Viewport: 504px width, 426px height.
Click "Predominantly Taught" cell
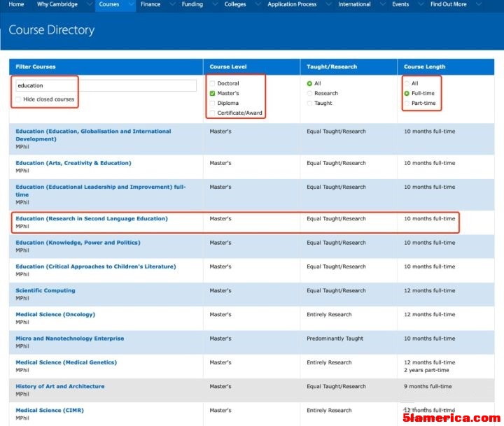[335, 339]
